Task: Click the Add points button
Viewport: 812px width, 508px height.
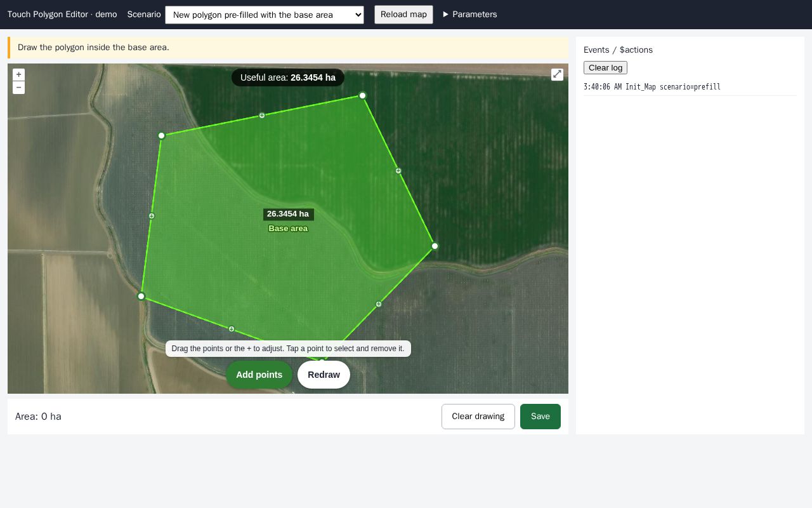Action: click(x=259, y=375)
